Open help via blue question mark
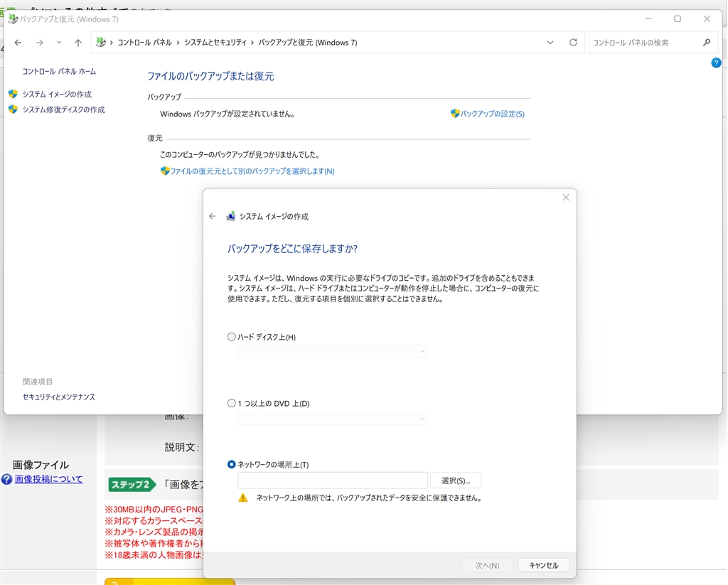The image size is (728, 585). [716, 63]
